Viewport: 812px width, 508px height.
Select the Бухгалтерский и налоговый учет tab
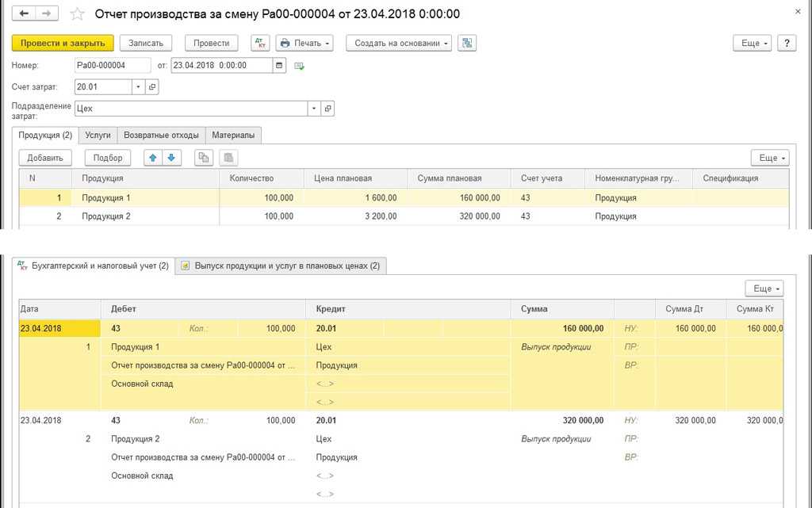[94, 265]
